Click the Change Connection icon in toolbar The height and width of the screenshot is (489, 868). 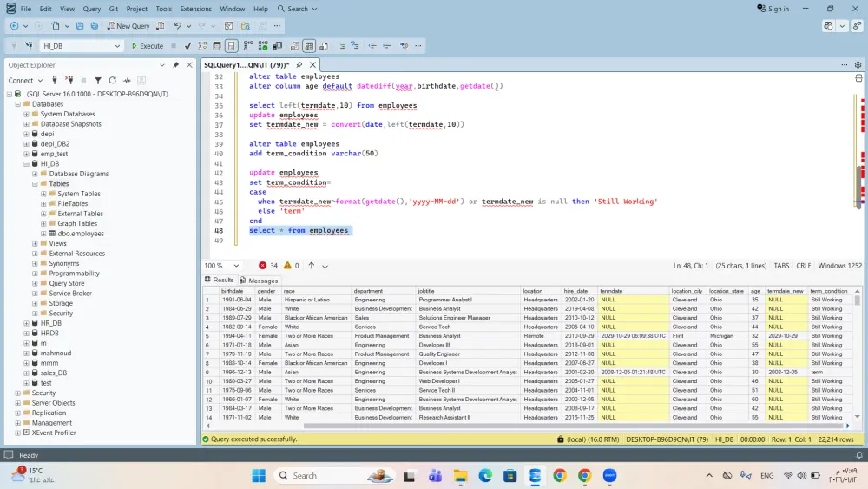click(29, 46)
